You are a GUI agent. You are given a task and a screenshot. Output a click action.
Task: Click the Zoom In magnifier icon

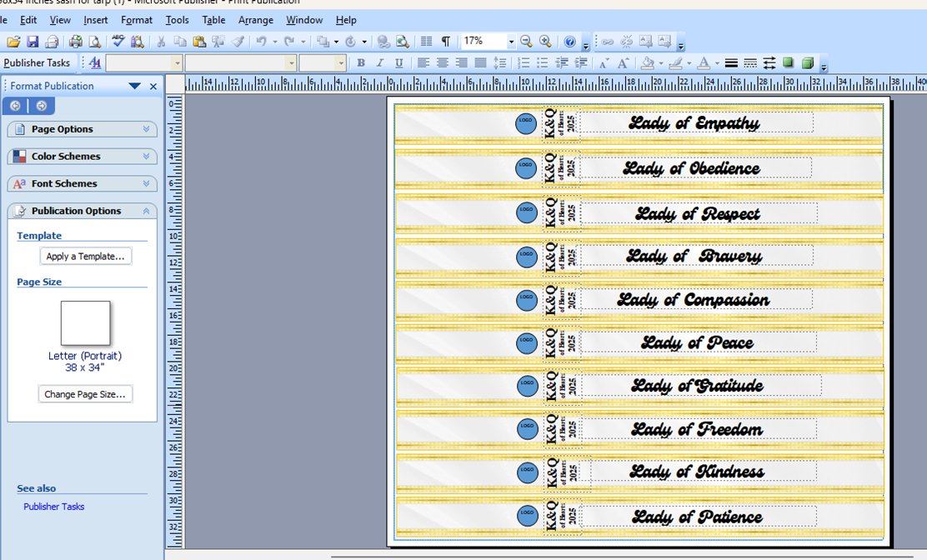pos(545,42)
